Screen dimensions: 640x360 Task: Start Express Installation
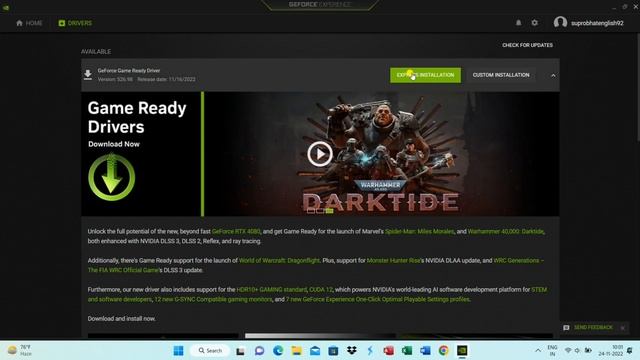click(425, 75)
